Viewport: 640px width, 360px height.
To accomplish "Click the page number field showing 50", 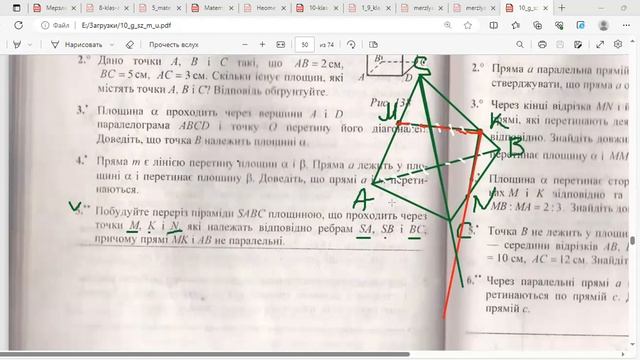I will tap(304, 44).
